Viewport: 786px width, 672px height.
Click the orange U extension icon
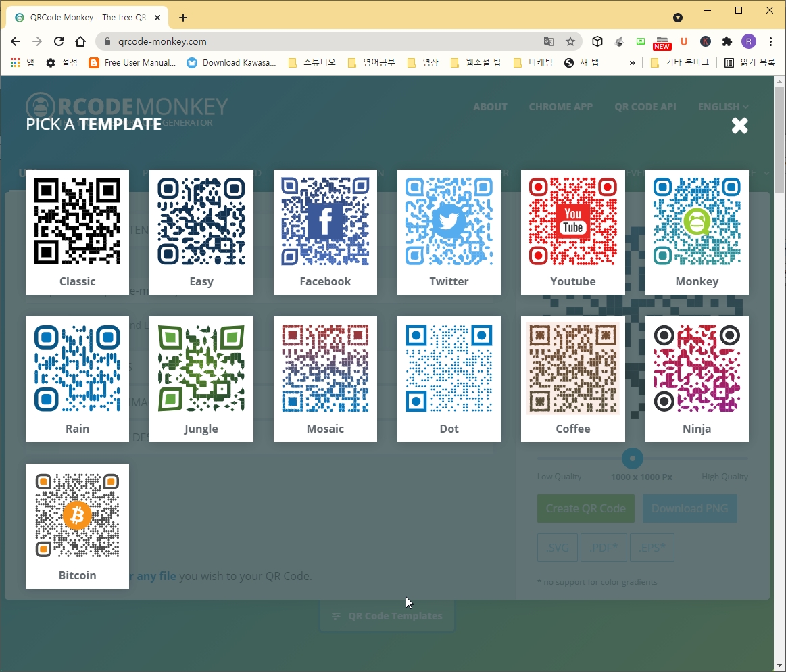684,42
